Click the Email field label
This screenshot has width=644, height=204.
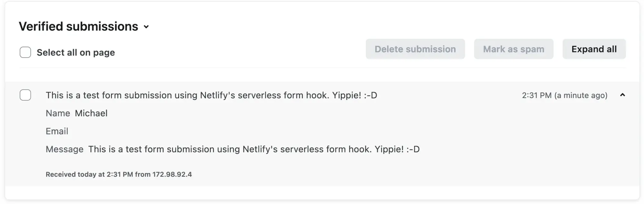tap(57, 131)
